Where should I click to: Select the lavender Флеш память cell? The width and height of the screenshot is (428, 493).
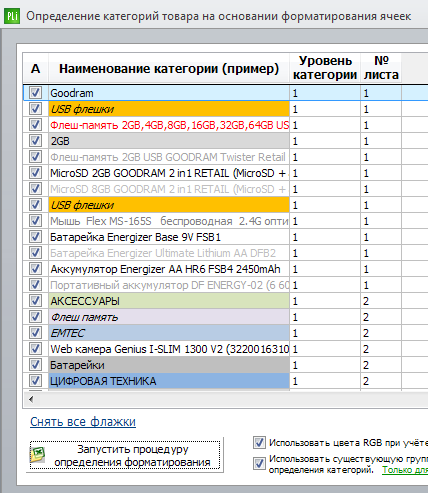[169, 317]
